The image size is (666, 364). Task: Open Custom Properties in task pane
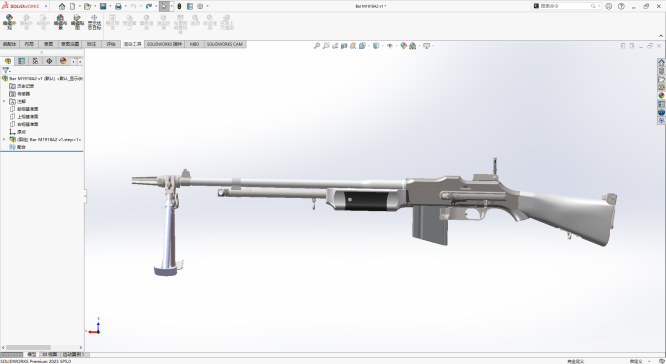coord(661,104)
